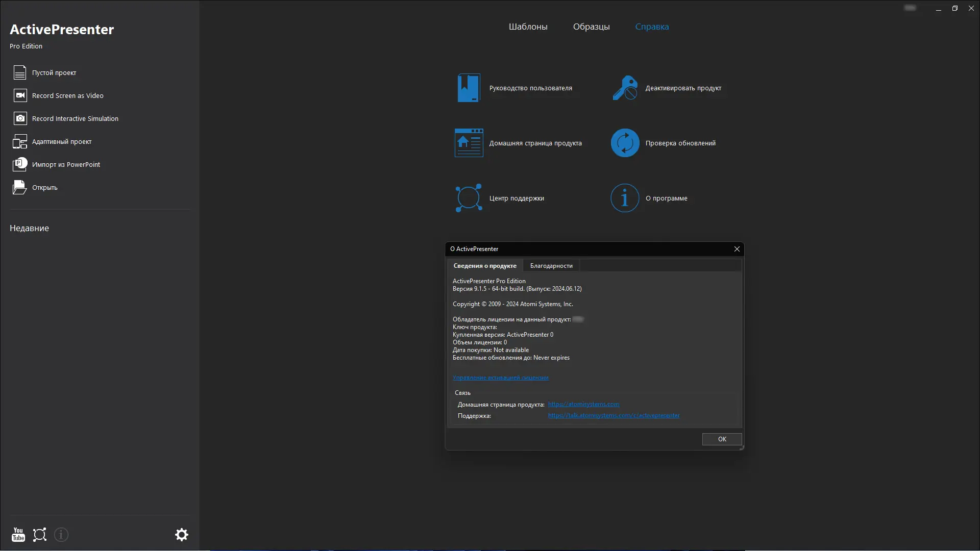980x551 pixels.
Task: Switch to the Templates (Шаблоны) tab
Action: click(x=528, y=27)
